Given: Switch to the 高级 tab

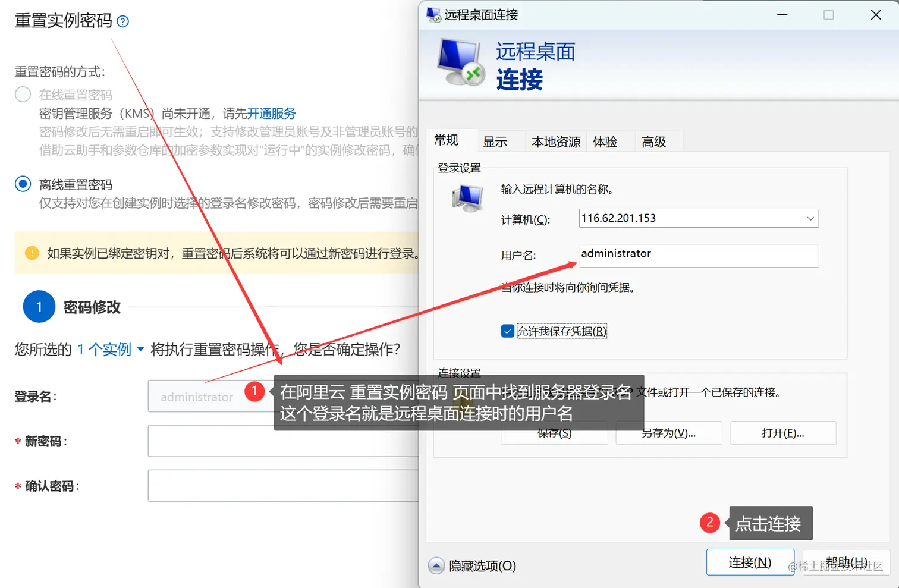Looking at the screenshot, I should click(x=653, y=142).
